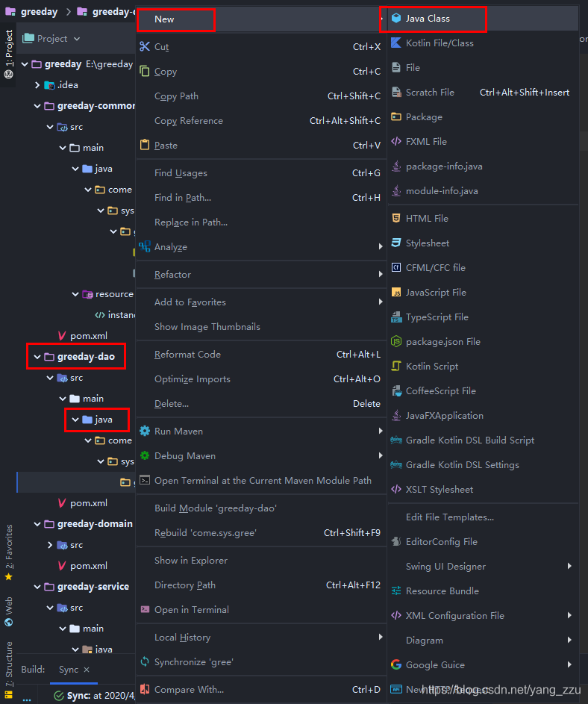Image resolution: width=588 pixels, height=704 pixels.
Task: Click the Copy icon in context menu
Action: 145,72
